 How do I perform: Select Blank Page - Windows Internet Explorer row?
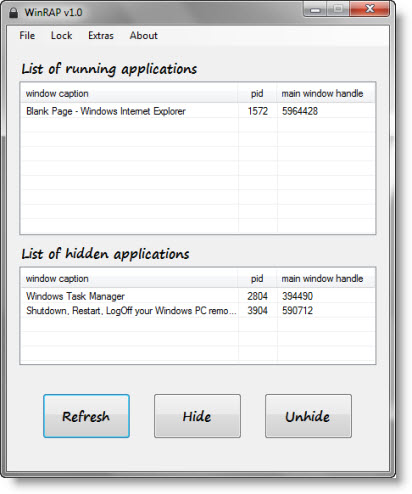(198, 111)
